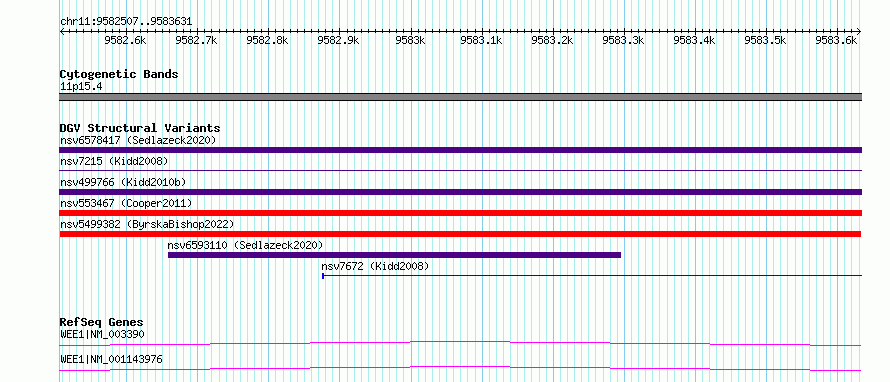
Task: Click the RefSeq Genes track title
Action: pos(102,322)
